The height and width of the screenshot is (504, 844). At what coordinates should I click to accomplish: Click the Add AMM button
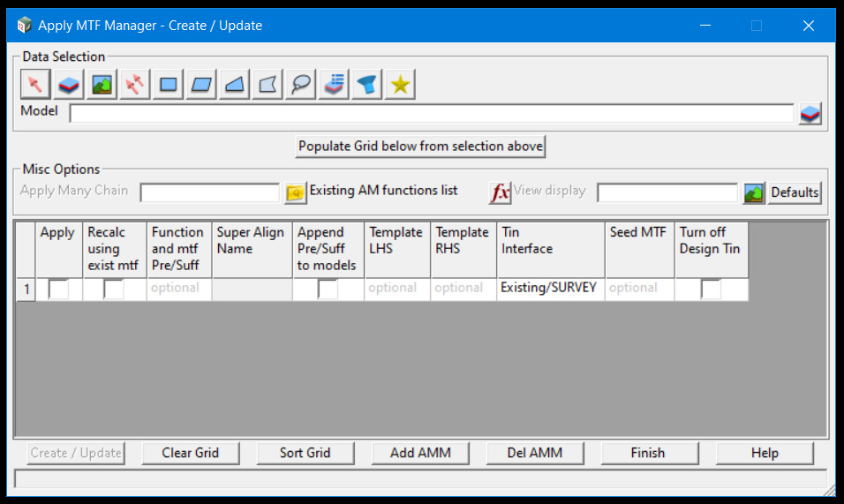420,453
